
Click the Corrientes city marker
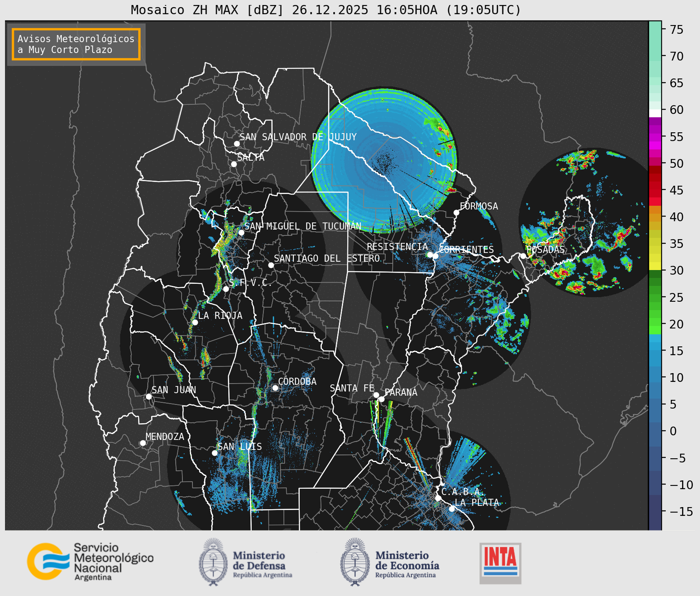(x=436, y=256)
